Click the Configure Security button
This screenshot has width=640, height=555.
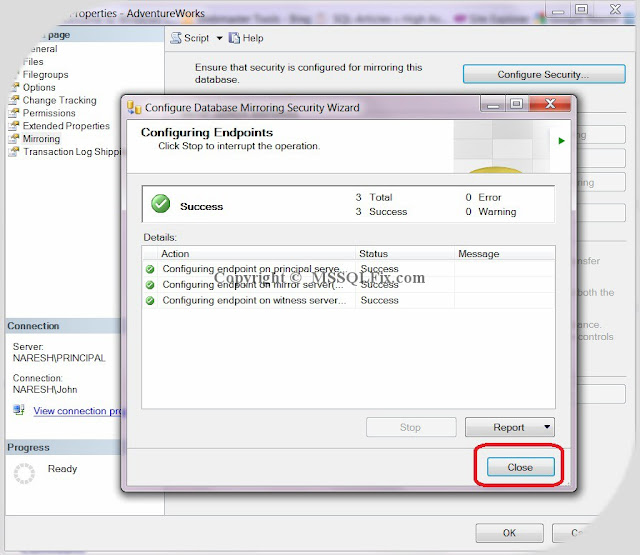(544, 74)
